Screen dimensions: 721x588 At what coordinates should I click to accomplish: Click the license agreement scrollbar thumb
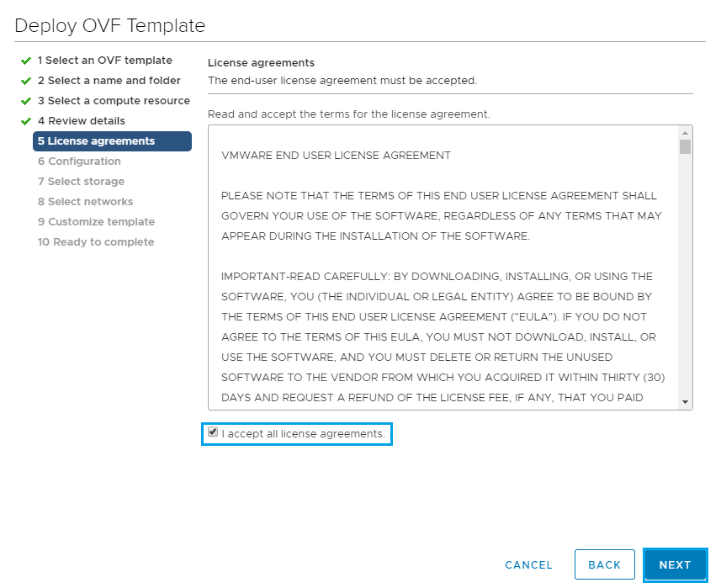click(686, 147)
